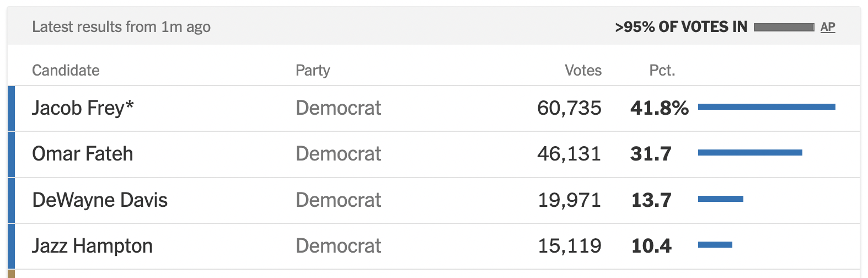Click Omar Fateh's percentage bar
Image resolution: width=868 pixels, height=278 pixels.
pyautogui.click(x=750, y=153)
